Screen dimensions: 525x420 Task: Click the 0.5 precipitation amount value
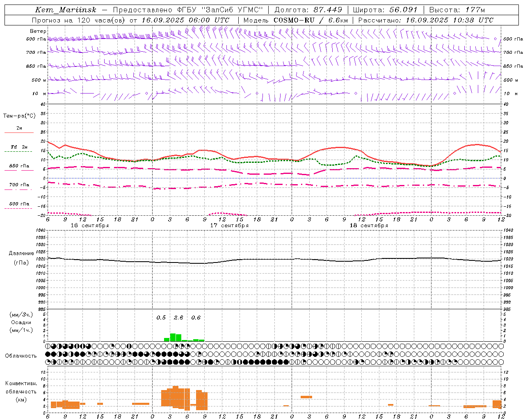pos(161,317)
